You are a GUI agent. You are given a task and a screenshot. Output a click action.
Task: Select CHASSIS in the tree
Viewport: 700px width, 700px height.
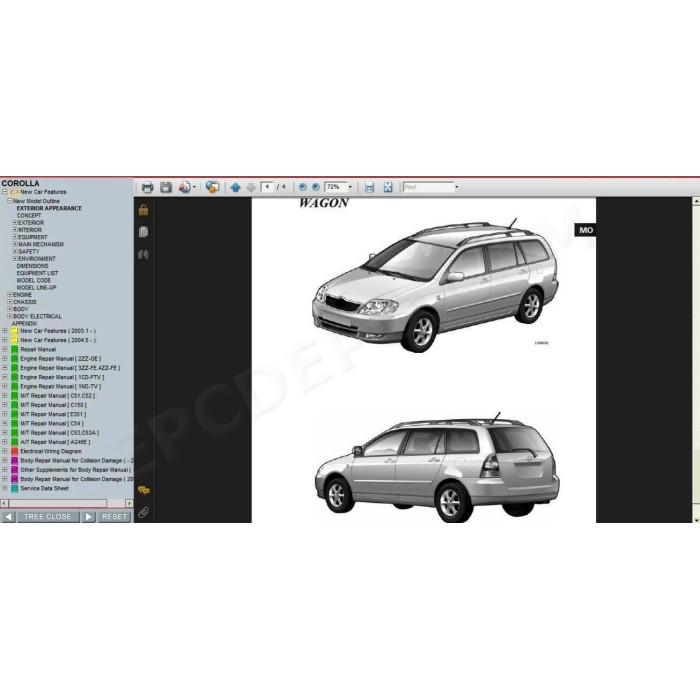coord(25,302)
